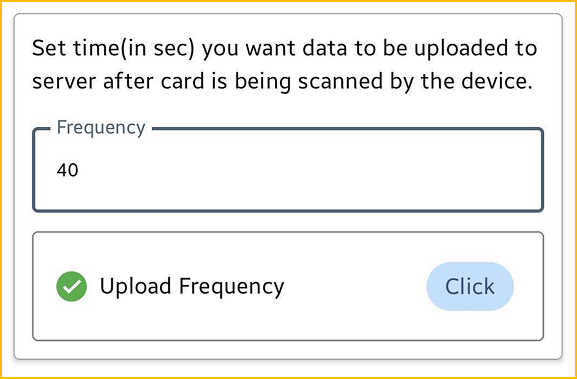
Task: Click the green checkmark icon
Action: [71, 286]
